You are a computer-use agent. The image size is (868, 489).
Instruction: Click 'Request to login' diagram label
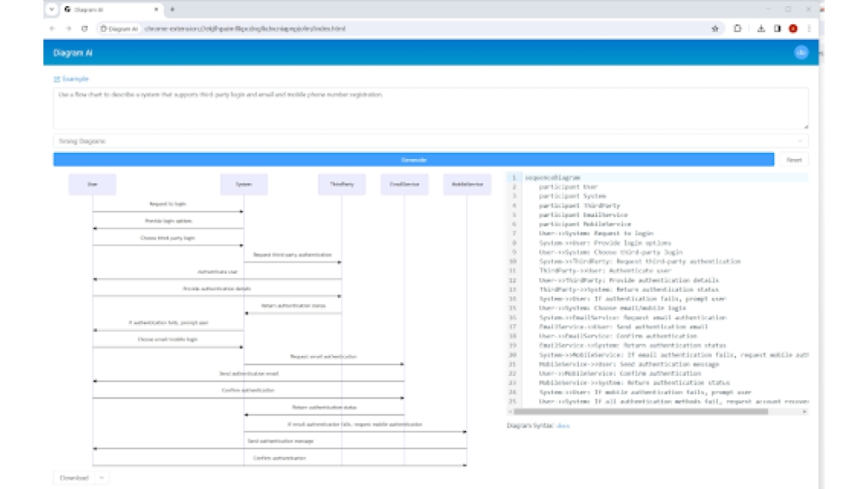168,204
